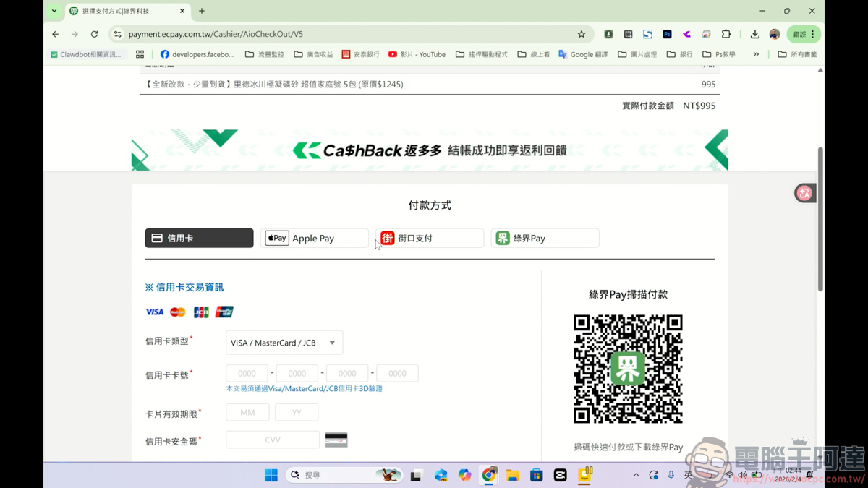Click the floating pink translate badge
868x488 pixels.
804,193
